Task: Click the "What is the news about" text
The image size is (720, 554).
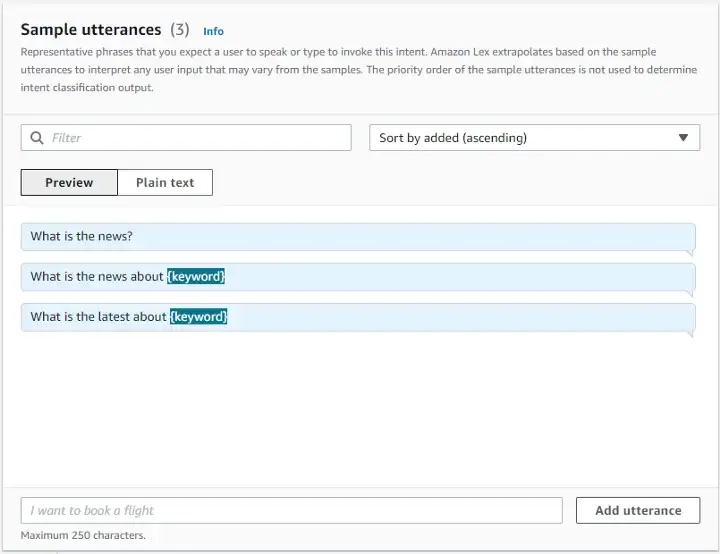Action: point(97,277)
